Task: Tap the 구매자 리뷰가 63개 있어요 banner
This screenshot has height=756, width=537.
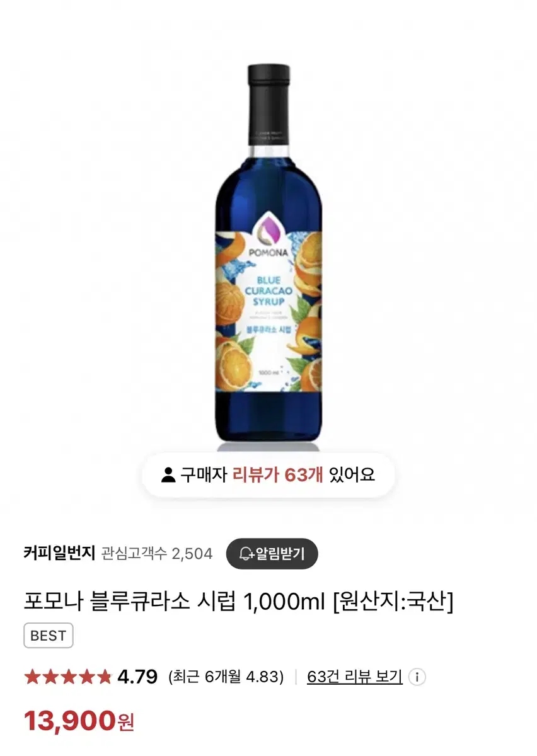Action: 268,475
